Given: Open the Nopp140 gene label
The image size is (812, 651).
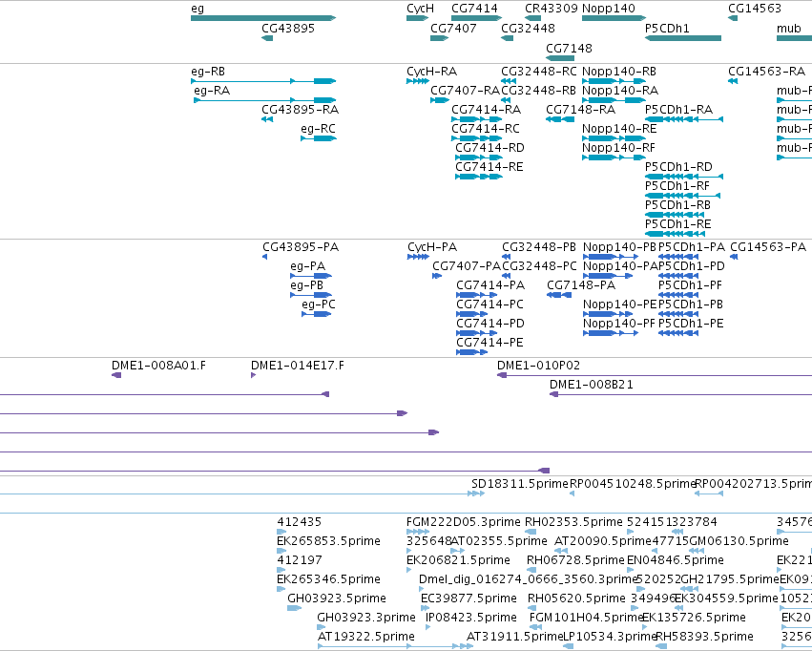Looking at the screenshot, I should point(609,9).
